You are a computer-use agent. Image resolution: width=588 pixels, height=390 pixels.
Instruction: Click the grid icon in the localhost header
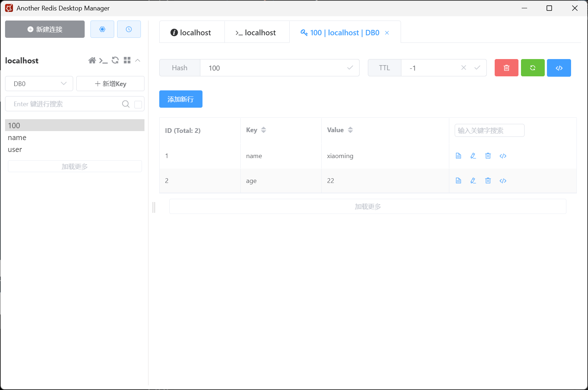(x=127, y=60)
